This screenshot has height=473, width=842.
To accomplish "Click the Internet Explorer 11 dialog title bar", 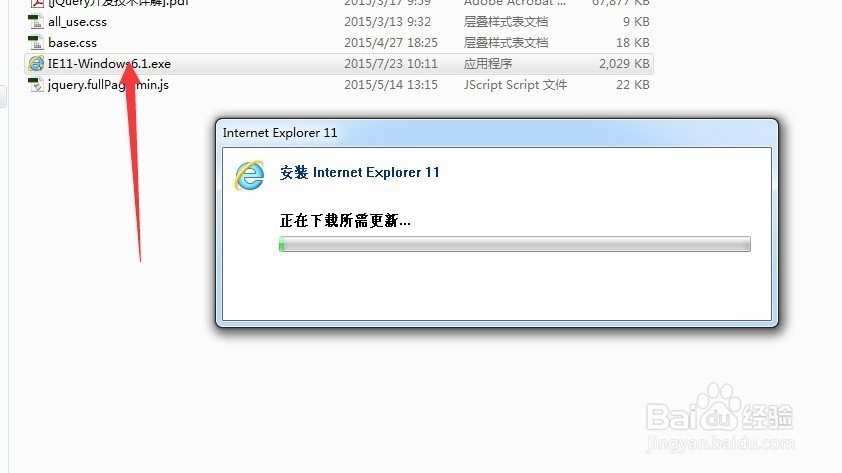I will click(x=497, y=133).
